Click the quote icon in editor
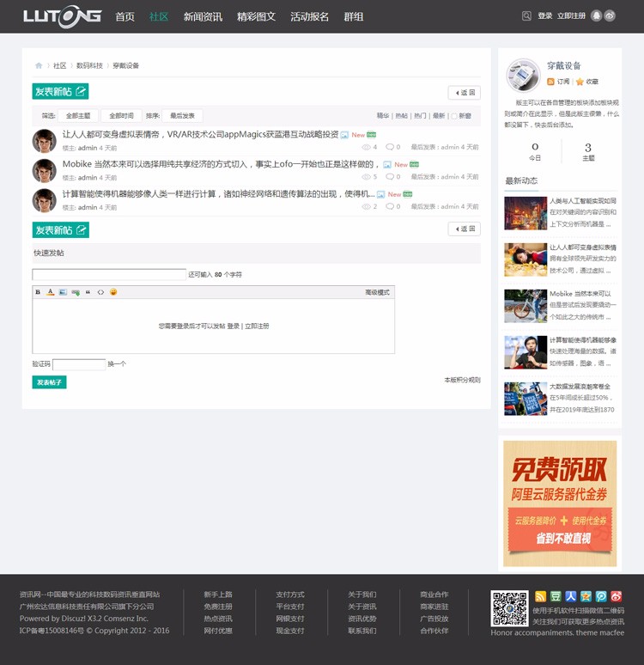 [x=88, y=292]
